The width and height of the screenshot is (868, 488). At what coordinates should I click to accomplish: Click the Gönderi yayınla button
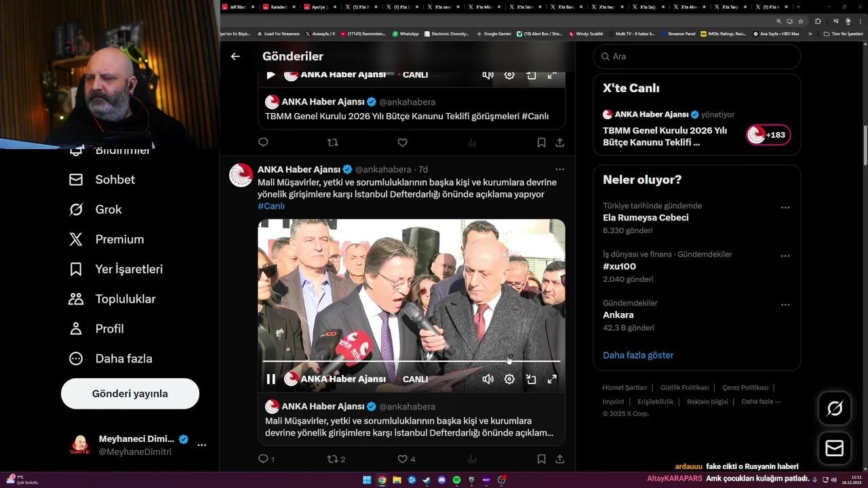tap(130, 394)
